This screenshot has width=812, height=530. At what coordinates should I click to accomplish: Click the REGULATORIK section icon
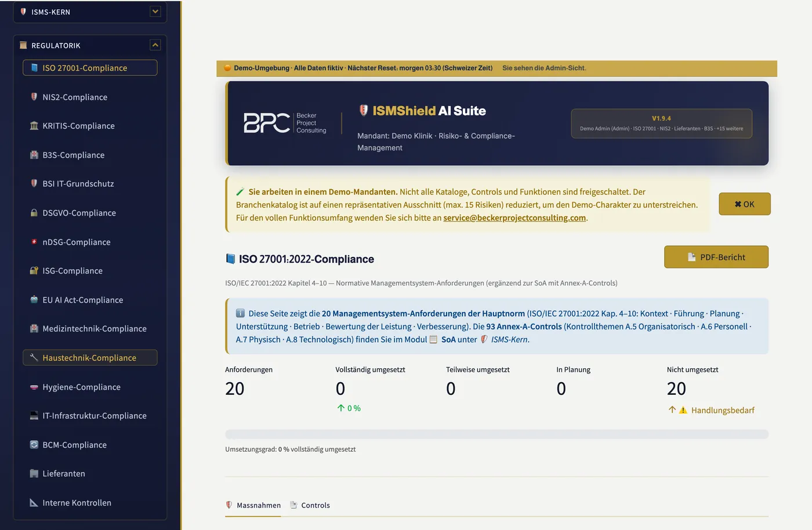pyautogui.click(x=23, y=45)
